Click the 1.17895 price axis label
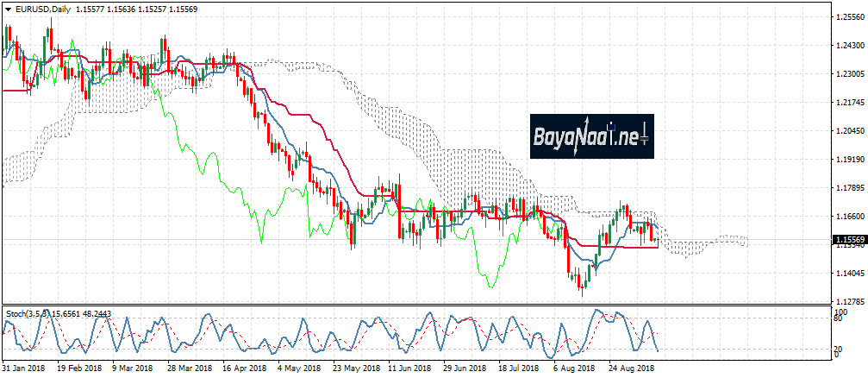This screenshot has width=868, height=378. 849,188
